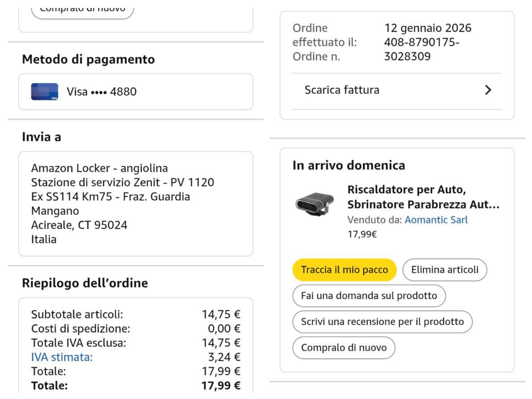Click the Visa ending 4880 text
The height and width of the screenshot is (399, 532).
coord(102,92)
